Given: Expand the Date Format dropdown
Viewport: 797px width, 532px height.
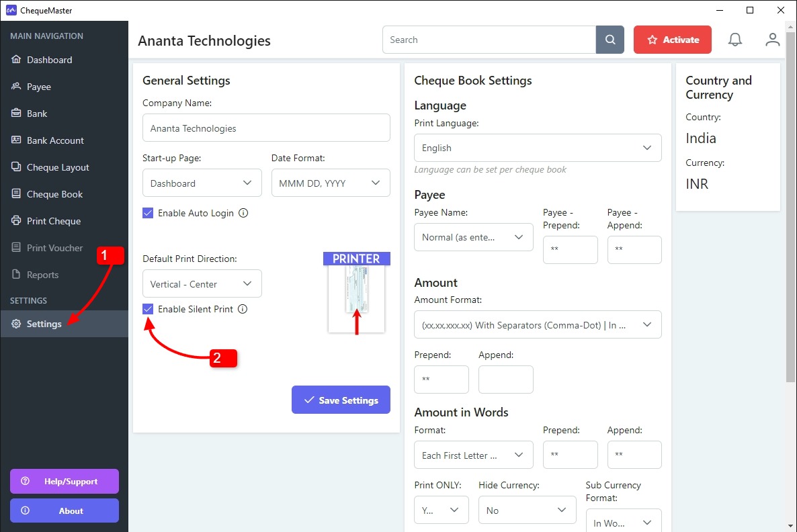Looking at the screenshot, I should pos(331,183).
